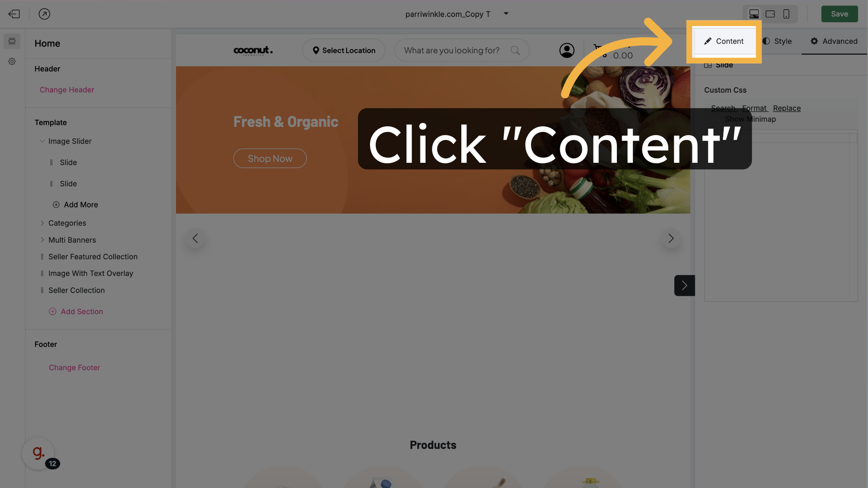Open the settings gear in left sidebar

12,62
